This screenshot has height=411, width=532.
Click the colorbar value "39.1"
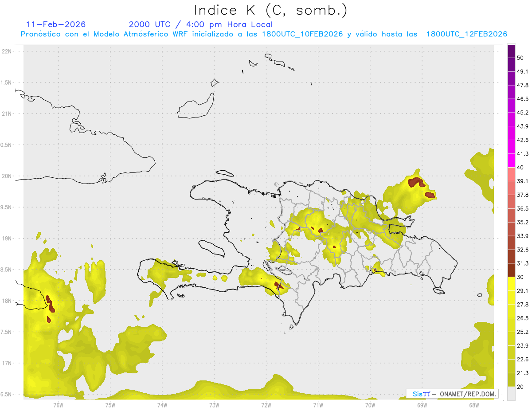point(523,181)
